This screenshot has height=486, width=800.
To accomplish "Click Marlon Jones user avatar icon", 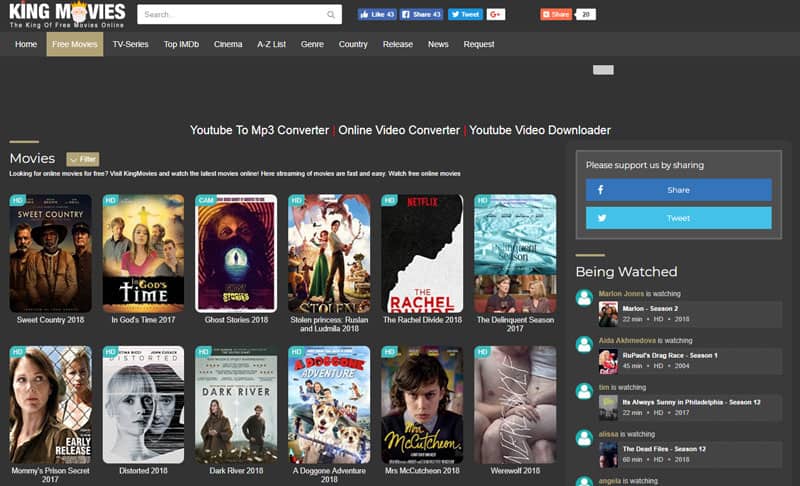I will [x=584, y=298].
